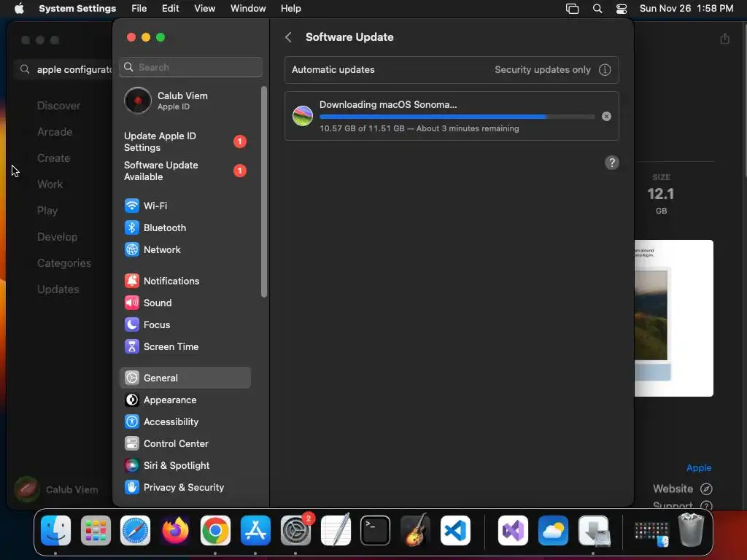Open Launchpad from the Dock
The height and width of the screenshot is (560, 747).
(x=96, y=531)
